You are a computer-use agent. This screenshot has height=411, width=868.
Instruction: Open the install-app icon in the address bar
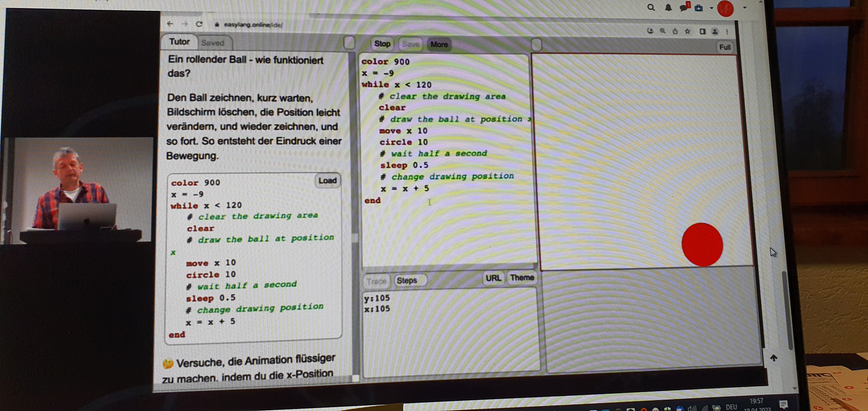tap(650, 31)
